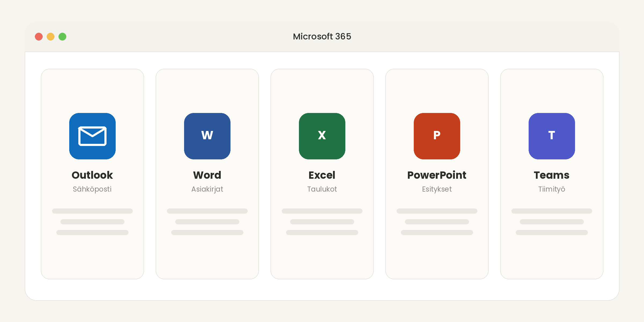Image resolution: width=644 pixels, height=322 pixels.
Task: Open the Outlook envelope icon
Action: (92, 136)
